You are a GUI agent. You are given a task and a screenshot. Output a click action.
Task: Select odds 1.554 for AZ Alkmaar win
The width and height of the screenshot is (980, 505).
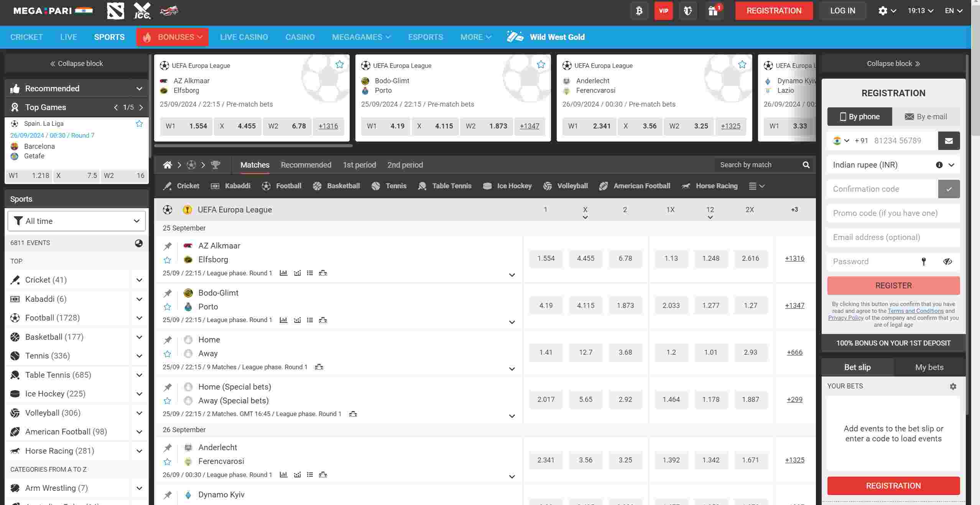pyautogui.click(x=546, y=258)
